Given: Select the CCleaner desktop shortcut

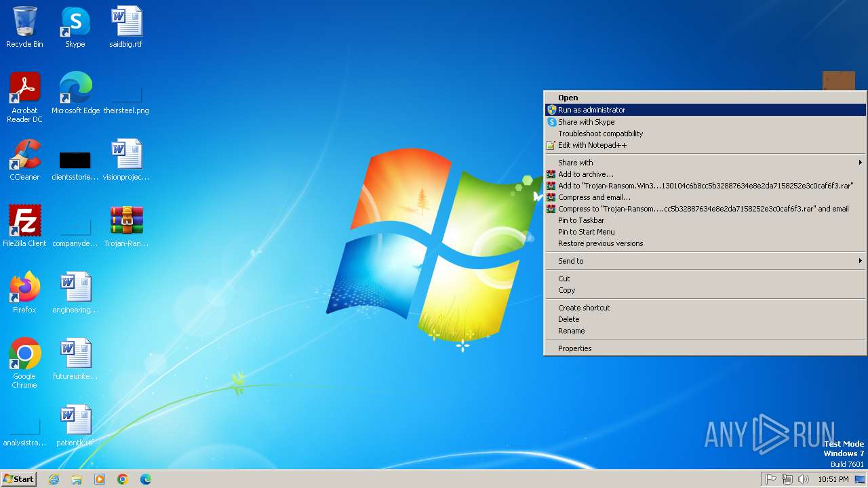Looking at the screenshot, I should point(24,160).
